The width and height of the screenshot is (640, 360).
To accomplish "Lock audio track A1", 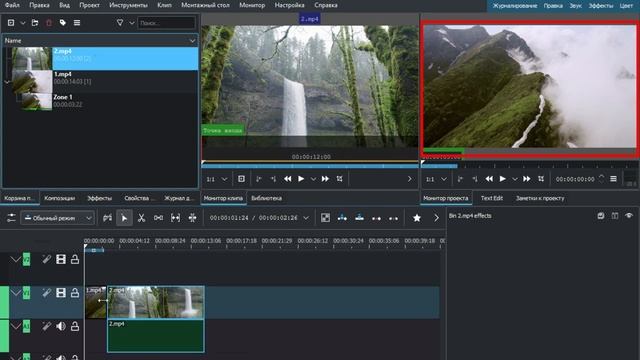I will (75, 326).
